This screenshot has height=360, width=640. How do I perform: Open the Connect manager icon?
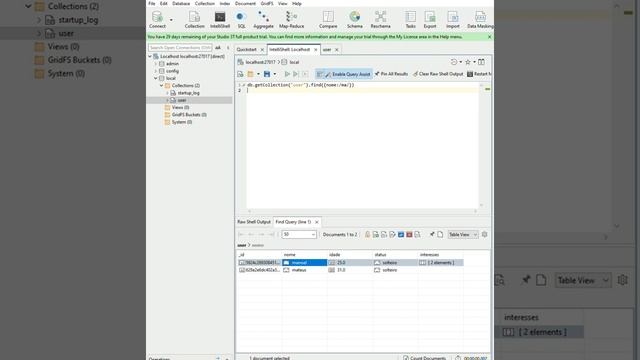[x=157, y=20]
